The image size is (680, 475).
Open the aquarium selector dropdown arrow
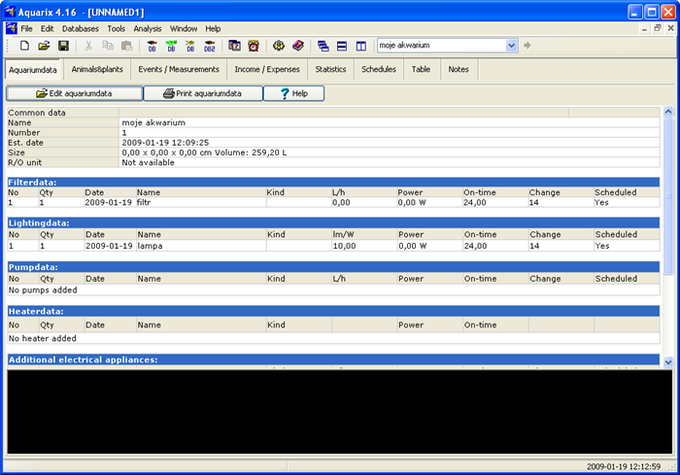(x=512, y=45)
